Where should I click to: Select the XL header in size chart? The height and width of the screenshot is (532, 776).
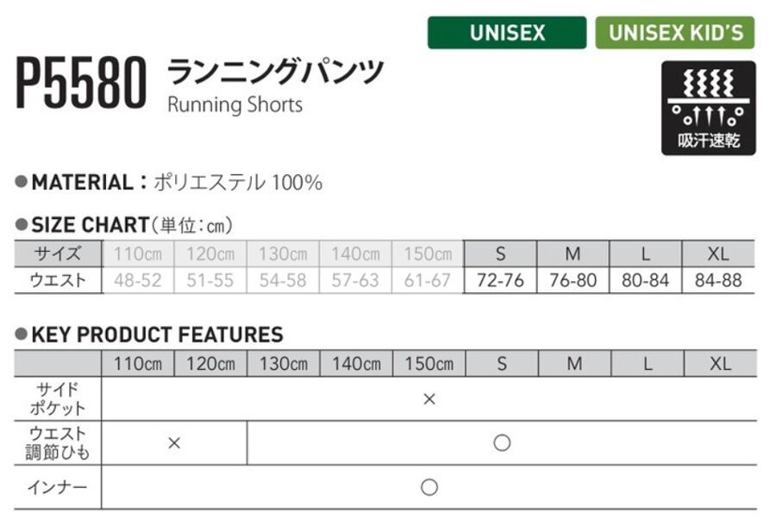(x=718, y=253)
